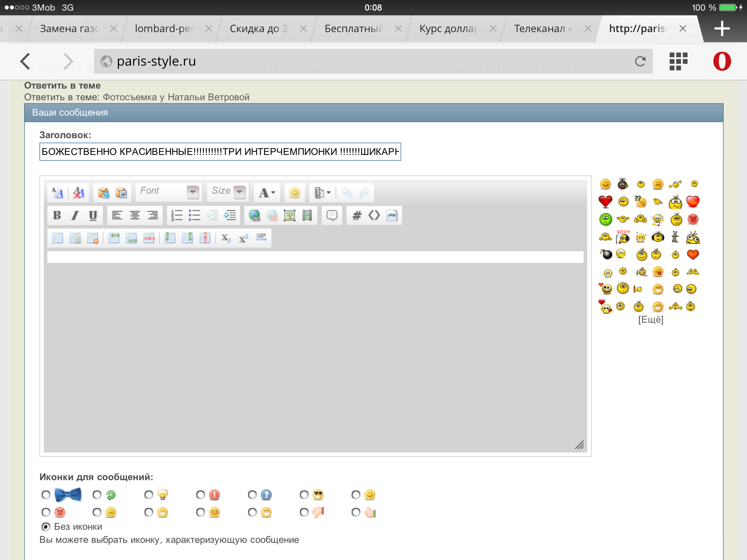
Task: Toggle underline formatting in the editor
Action: pyautogui.click(x=93, y=215)
